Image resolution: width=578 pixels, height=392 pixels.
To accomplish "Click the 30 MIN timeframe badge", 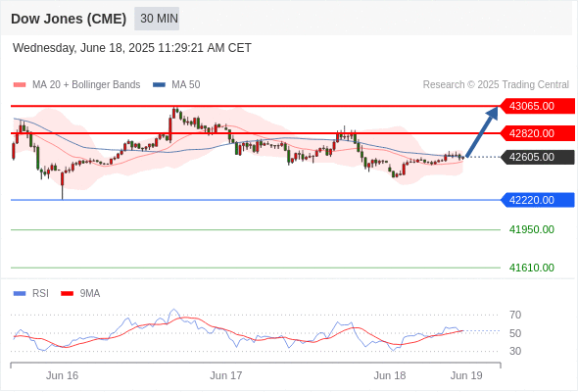I will (x=157, y=19).
